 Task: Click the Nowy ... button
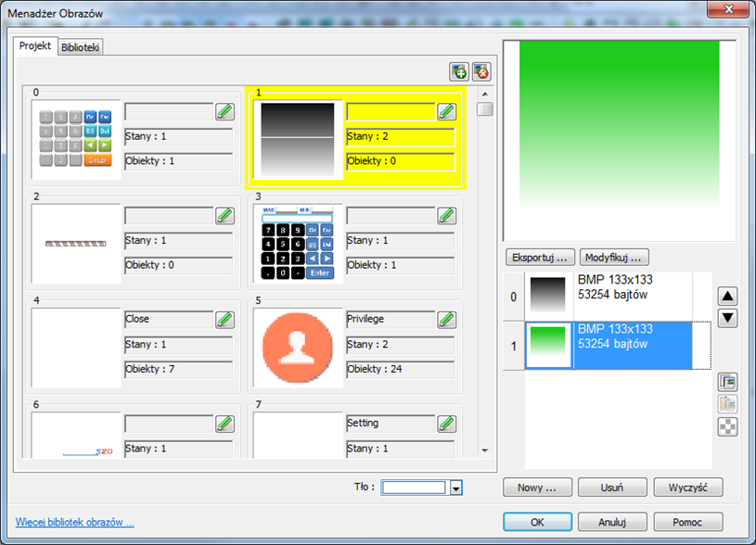[537, 488]
